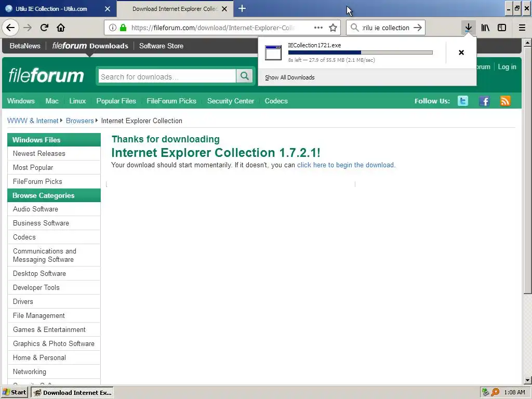Open fileforum Downloads top bar link

click(x=90, y=46)
